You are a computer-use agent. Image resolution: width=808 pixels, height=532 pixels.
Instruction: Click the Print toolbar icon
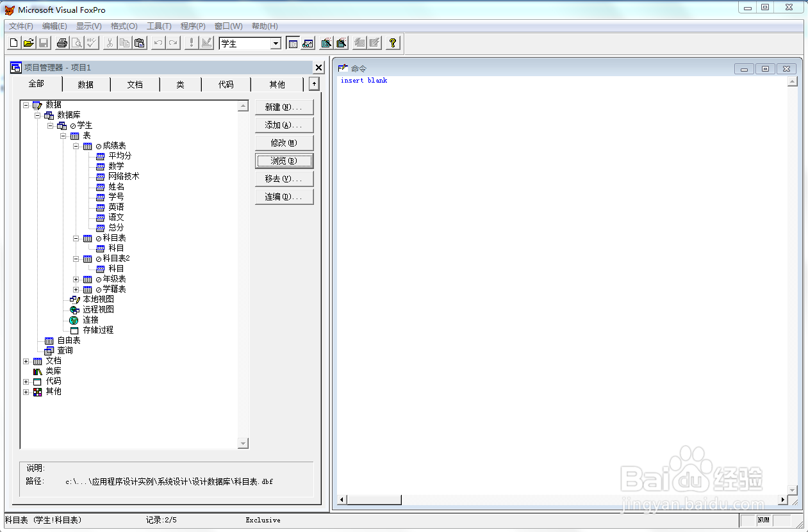[62, 43]
